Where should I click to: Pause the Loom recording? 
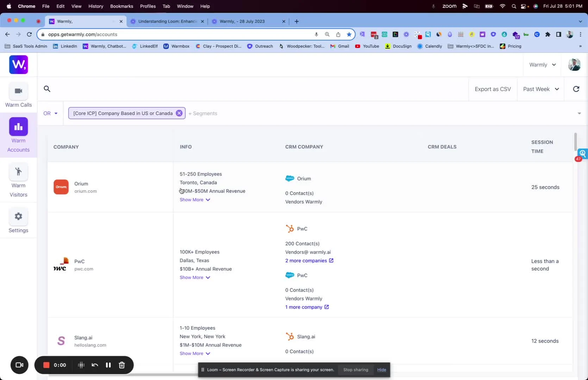click(108, 365)
